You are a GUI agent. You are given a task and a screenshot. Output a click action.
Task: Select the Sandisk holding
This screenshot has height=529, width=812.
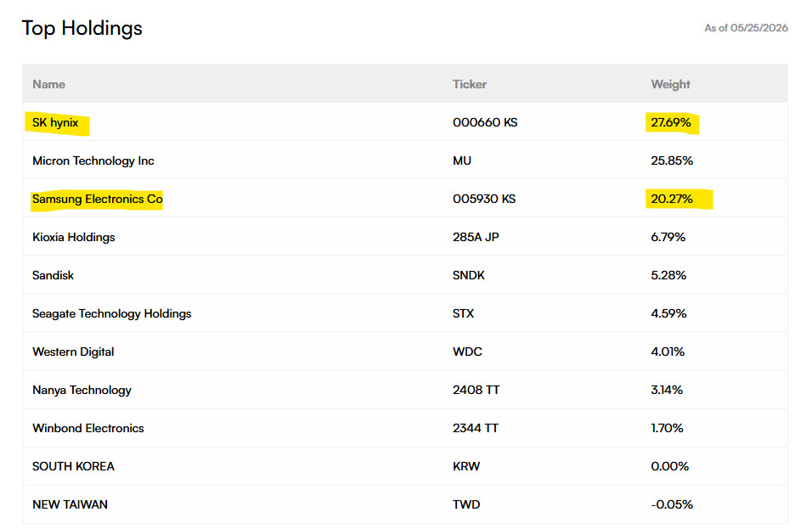[53, 275]
